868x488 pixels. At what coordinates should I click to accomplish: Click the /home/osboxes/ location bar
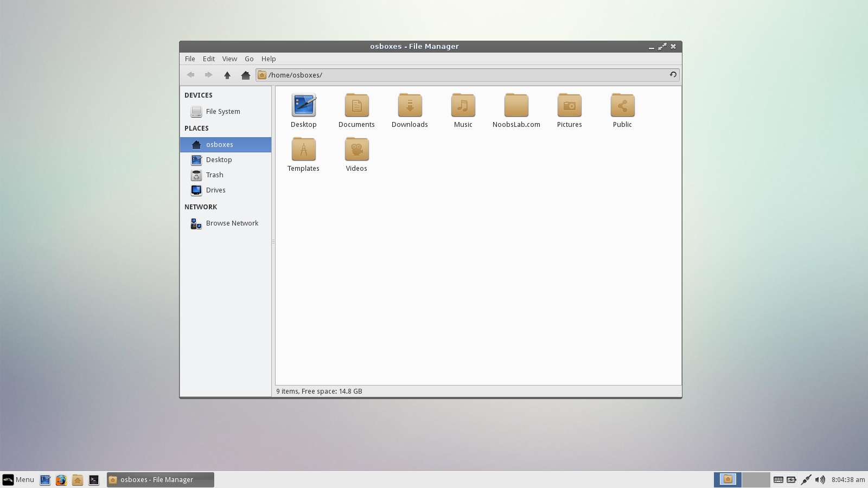coord(467,75)
